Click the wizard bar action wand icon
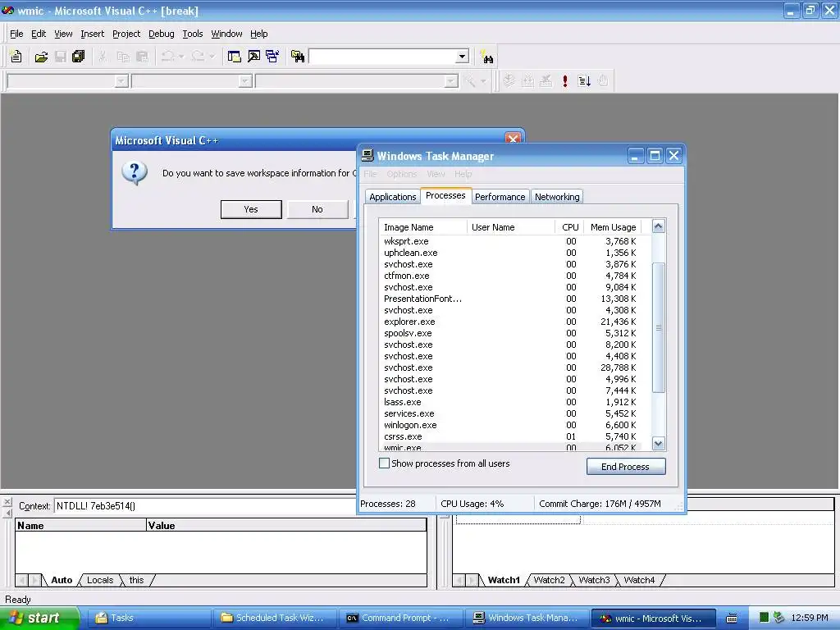This screenshot has width=840, height=630. click(x=470, y=81)
